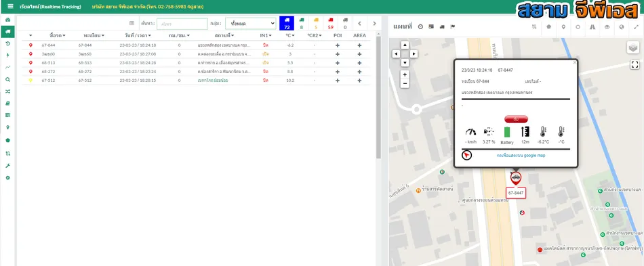Viewport: 644px width, 266px height.
Task: Click the lightning bolt sidebar icon
Action: click(7, 56)
